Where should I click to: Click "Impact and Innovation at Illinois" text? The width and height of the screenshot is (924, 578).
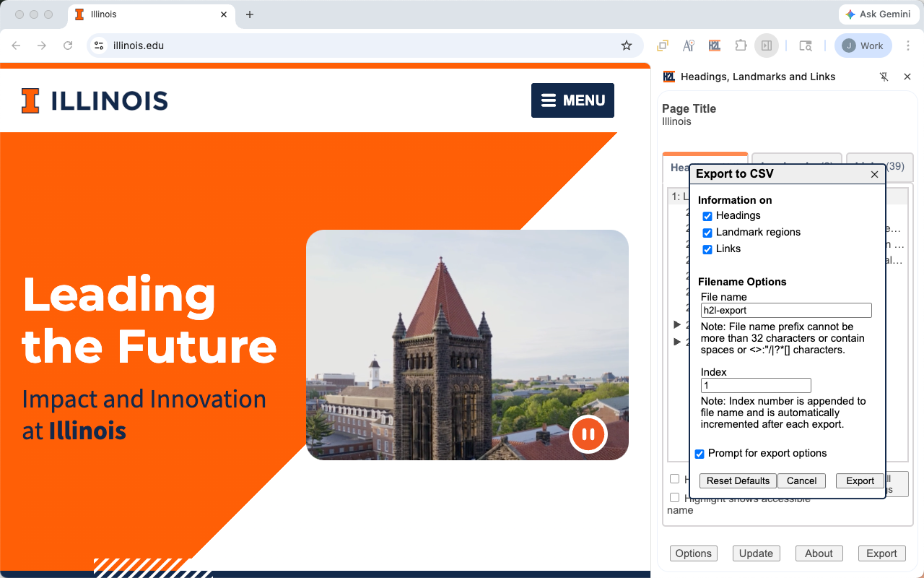tap(144, 415)
